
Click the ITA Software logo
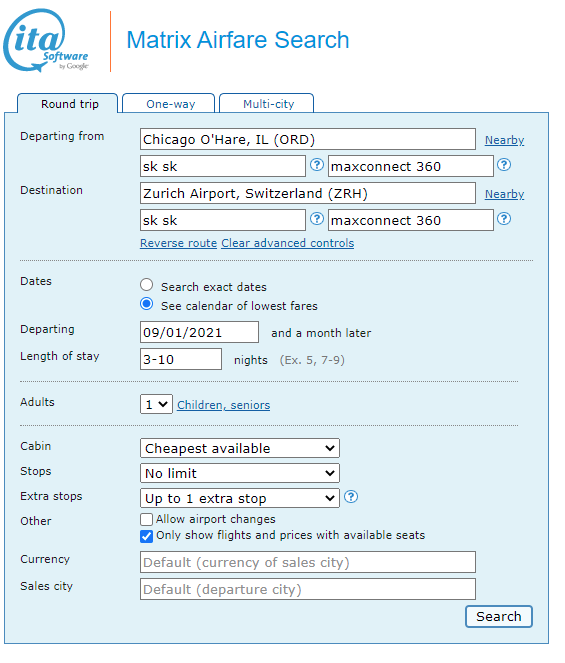click(x=46, y=41)
